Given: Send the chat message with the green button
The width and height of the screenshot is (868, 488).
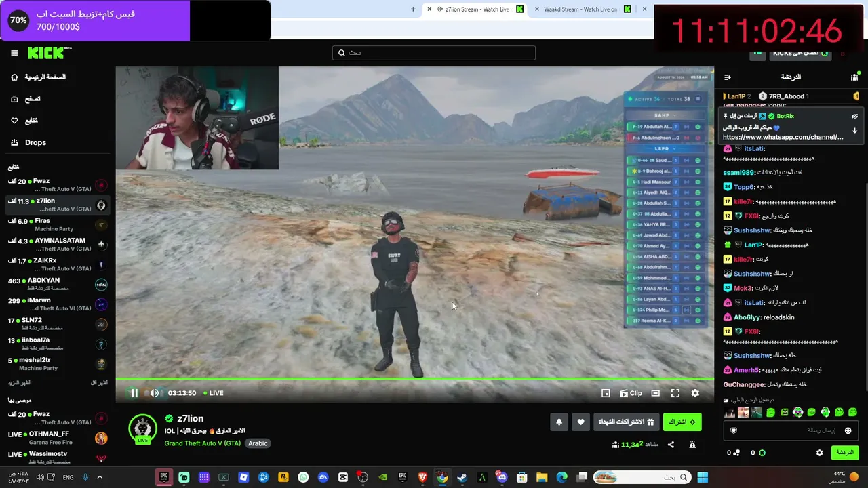Looking at the screenshot, I should (x=844, y=453).
